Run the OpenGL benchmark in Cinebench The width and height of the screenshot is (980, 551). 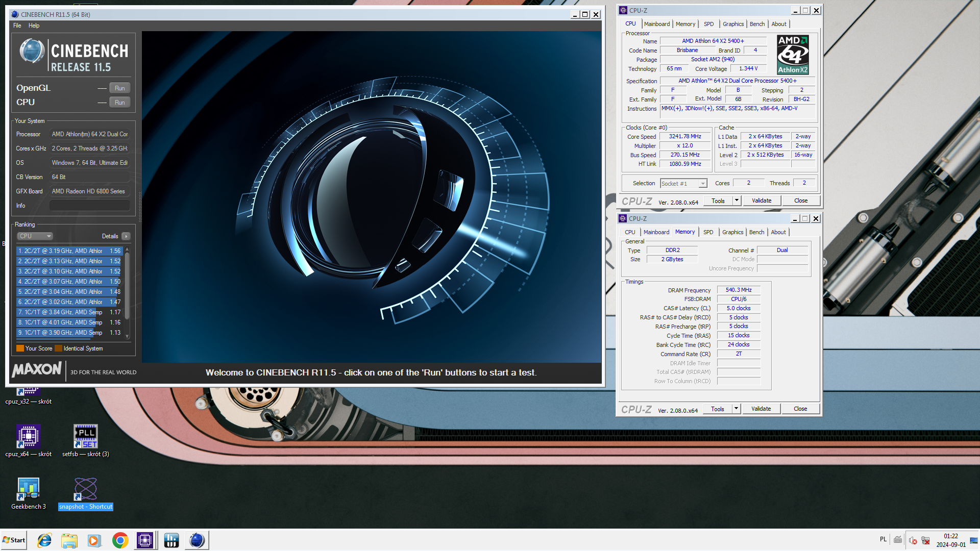tap(119, 88)
